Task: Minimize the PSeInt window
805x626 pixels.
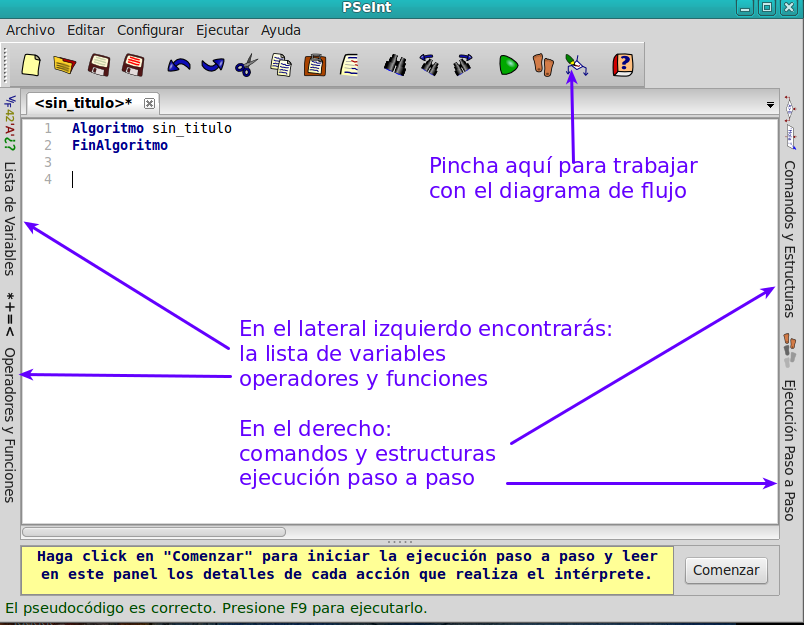Action: 745,8
